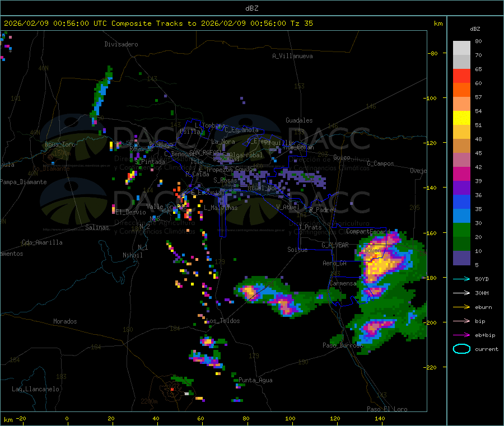Viewport: 504px width, 426px height.
Task: Click the 'Divisadero' place label
Action: pyautogui.click(x=121, y=44)
